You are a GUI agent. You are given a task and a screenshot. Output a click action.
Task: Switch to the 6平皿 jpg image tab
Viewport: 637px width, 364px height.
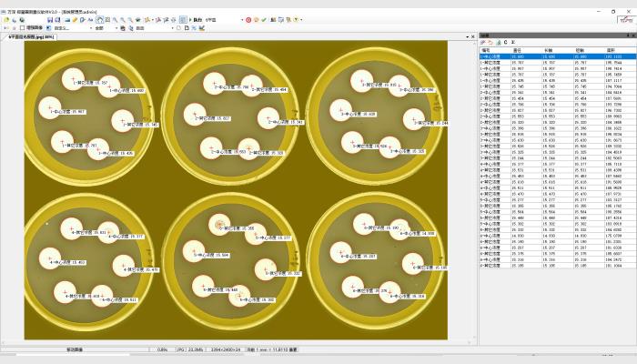tap(31, 37)
